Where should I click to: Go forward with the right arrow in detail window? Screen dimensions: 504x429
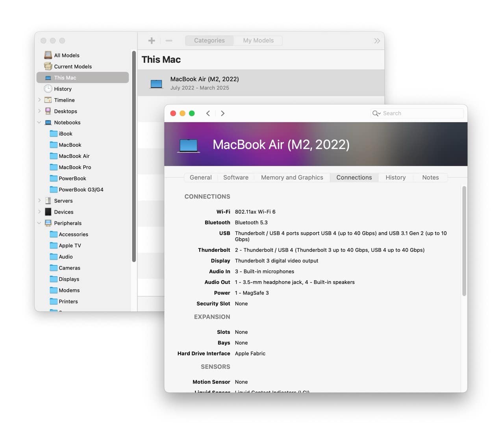tap(222, 113)
